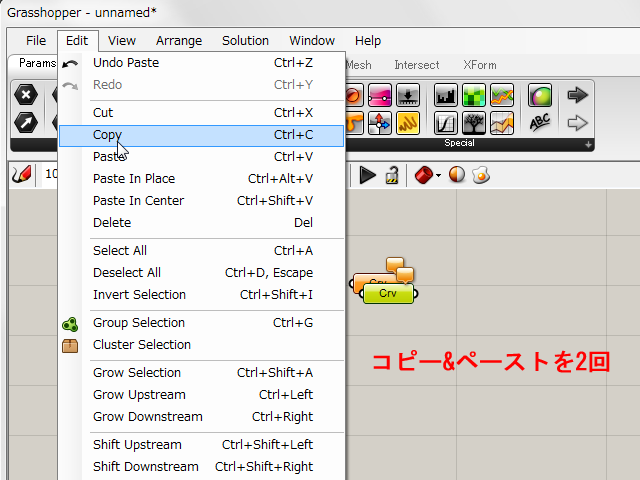Choose Delete from Edit menu
This screenshot has width=640, height=480.
202,222
